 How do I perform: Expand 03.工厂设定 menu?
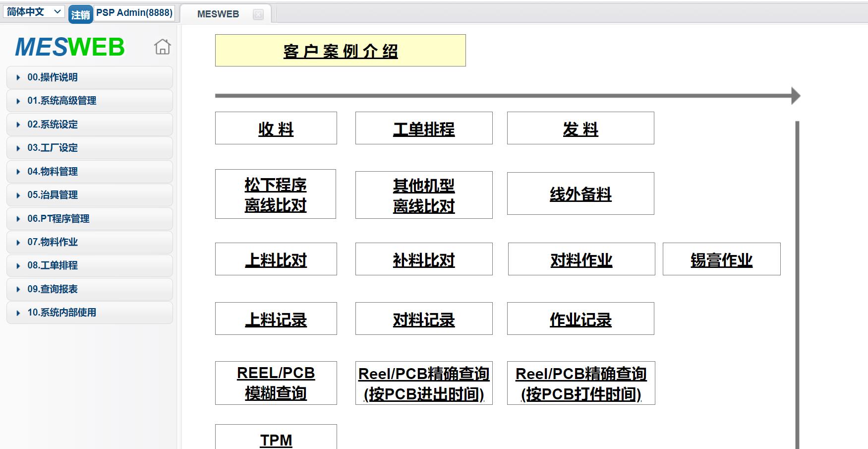coord(90,148)
